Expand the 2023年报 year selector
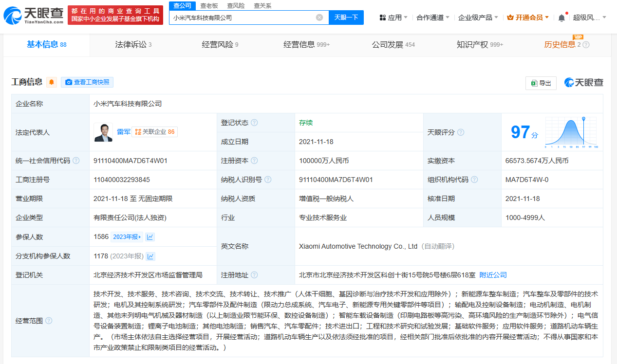This screenshot has height=364, width=617. tap(127, 237)
